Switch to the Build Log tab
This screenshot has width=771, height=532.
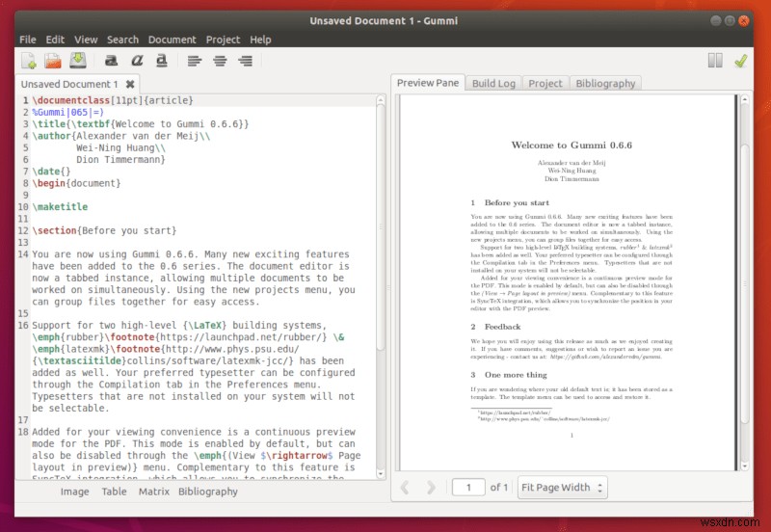point(493,83)
